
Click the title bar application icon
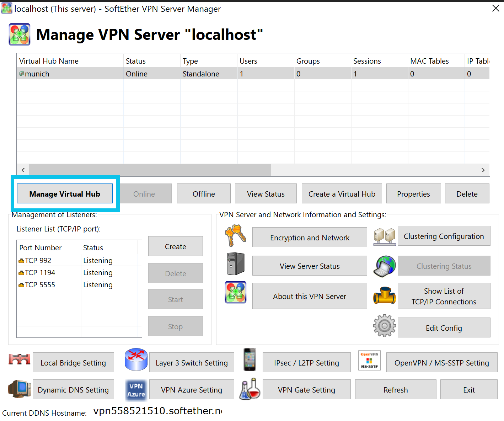[7, 8]
